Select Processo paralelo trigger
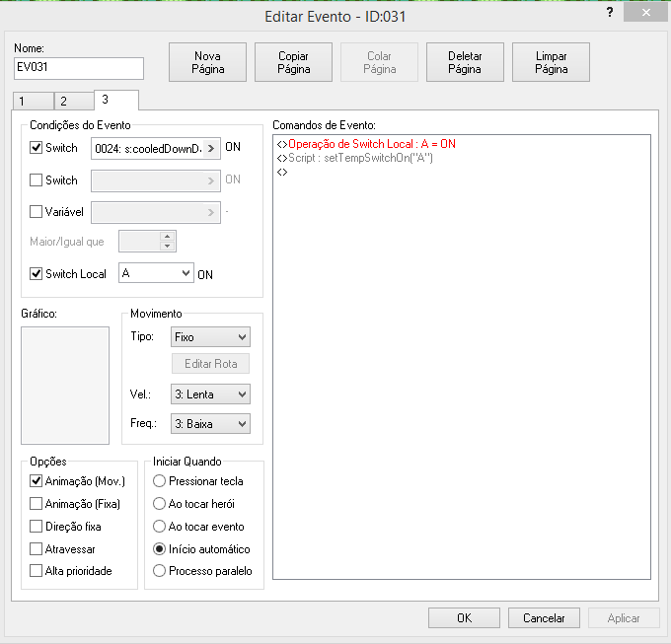 [x=159, y=571]
